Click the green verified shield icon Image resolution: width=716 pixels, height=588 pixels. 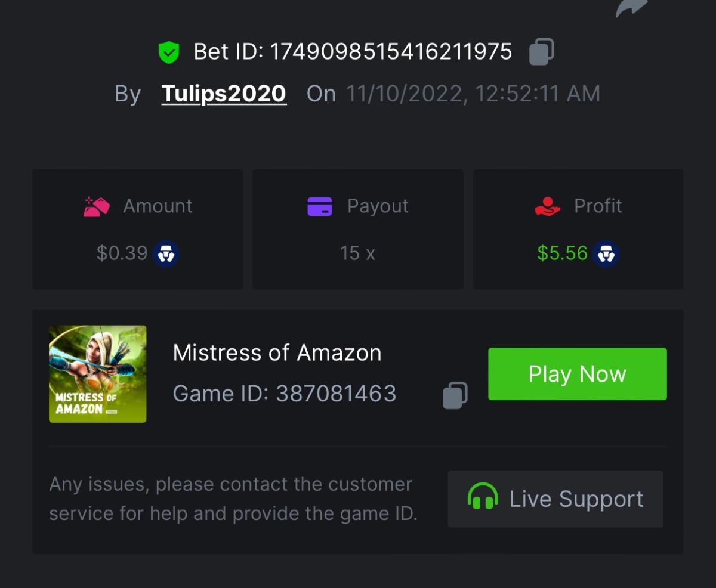(169, 52)
